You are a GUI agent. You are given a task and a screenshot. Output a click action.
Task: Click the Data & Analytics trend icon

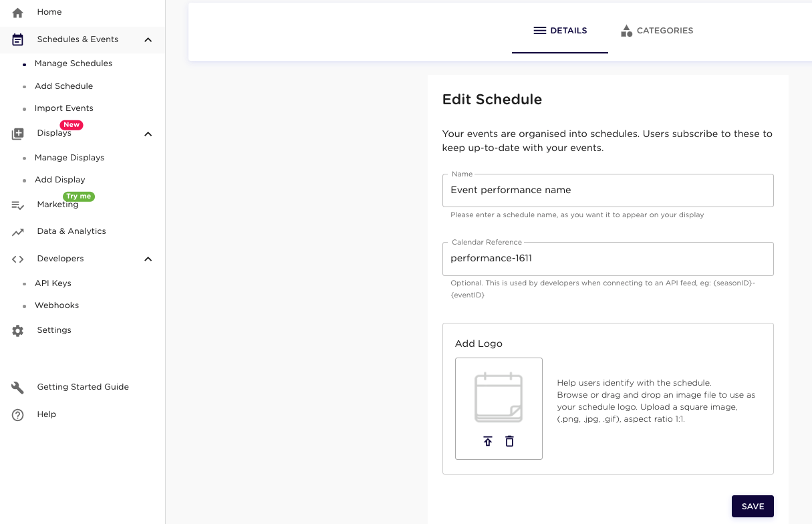(18, 232)
